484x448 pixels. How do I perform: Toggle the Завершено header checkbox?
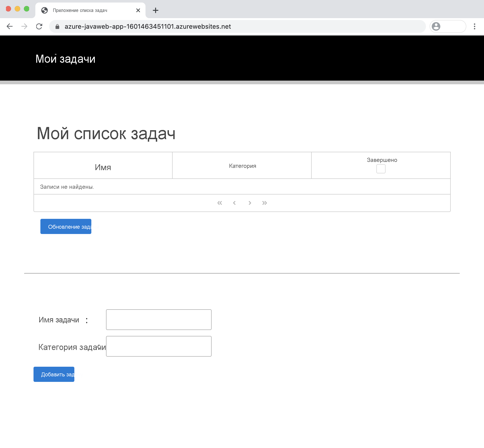[x=381, y=169]
